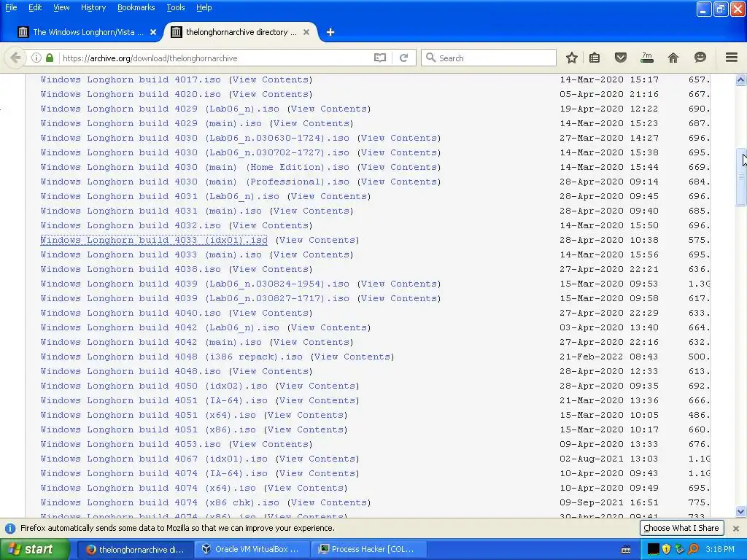Click the system clock 3:18 PM

(x=720, y=550)
